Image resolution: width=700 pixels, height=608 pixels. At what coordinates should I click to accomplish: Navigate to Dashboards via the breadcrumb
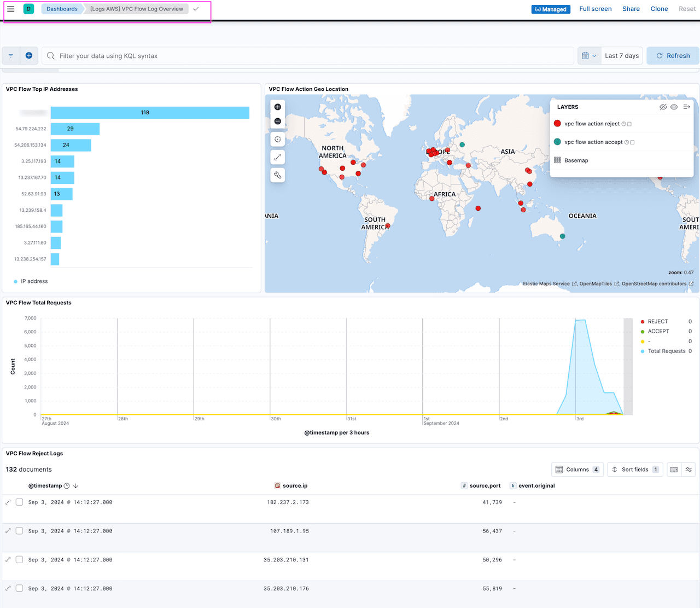pos(61,9)
